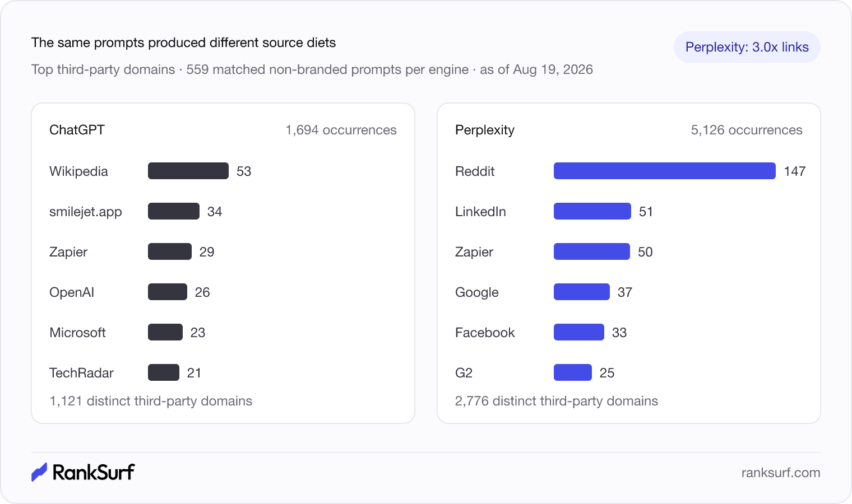Click the Perplexity Zapier bar valued 50
This screenshot has width=852, height=504.
592,251
